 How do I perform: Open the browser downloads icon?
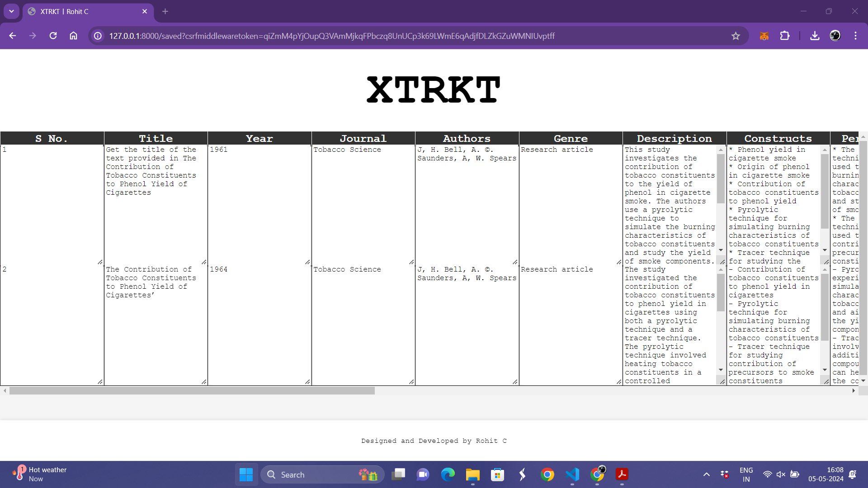pyautogui.click(x=815, y=36)
